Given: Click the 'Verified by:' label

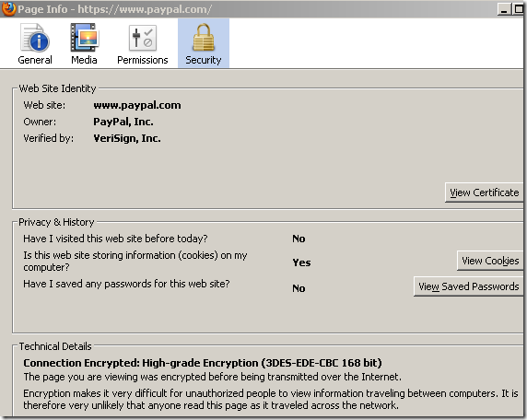Looking at the screenshot, I should 49,138.
